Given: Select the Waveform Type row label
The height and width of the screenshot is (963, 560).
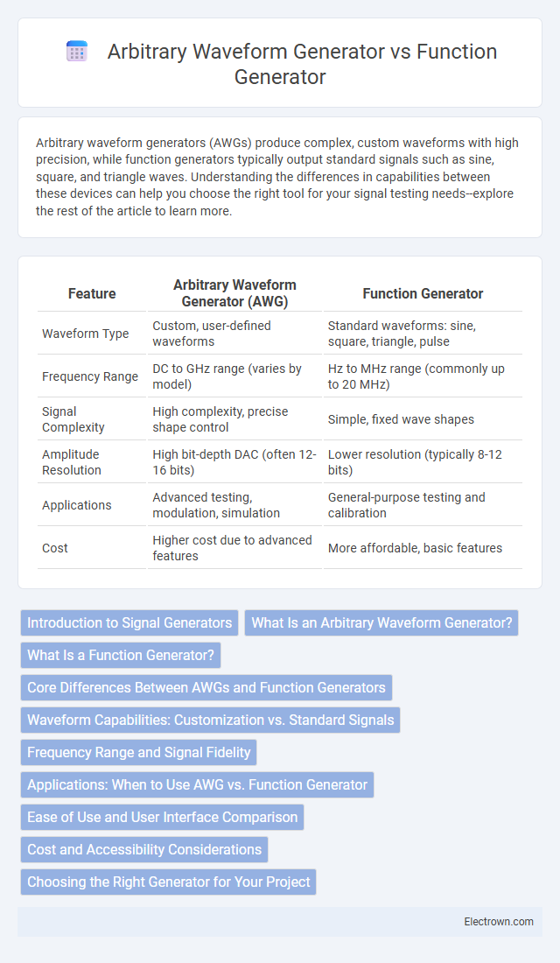Looking at the screenshot, I should 86,334.
